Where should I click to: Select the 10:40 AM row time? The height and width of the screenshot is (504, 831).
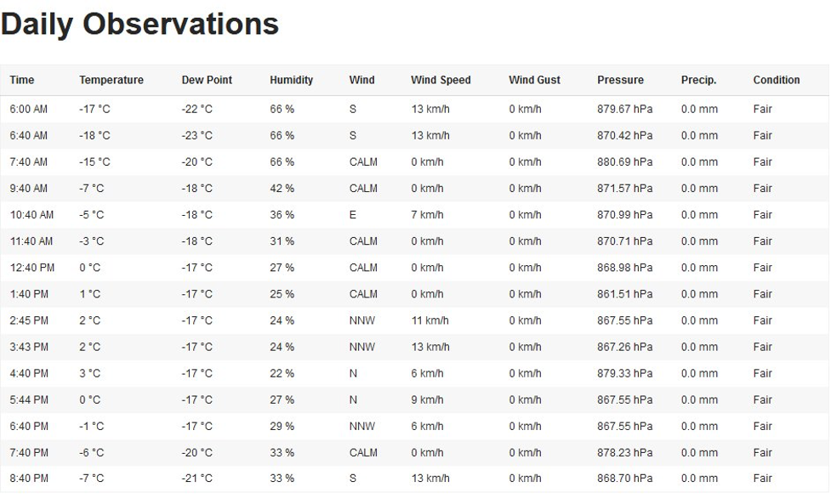click(31, 215)
